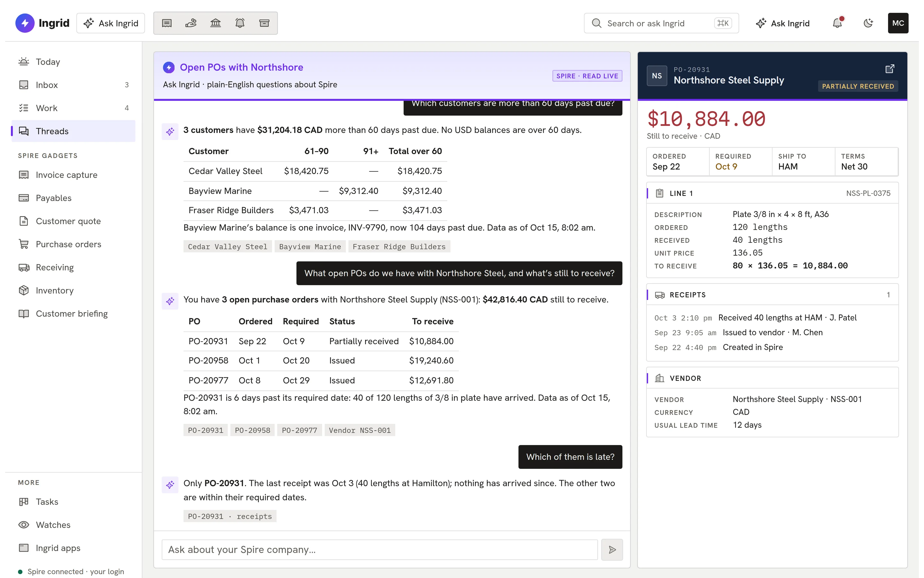This screenshot has width=924, height=578.
Task: Click the SPIRE · READ LIVE badge
Action: pyautogui.click(x=587, y=76)
